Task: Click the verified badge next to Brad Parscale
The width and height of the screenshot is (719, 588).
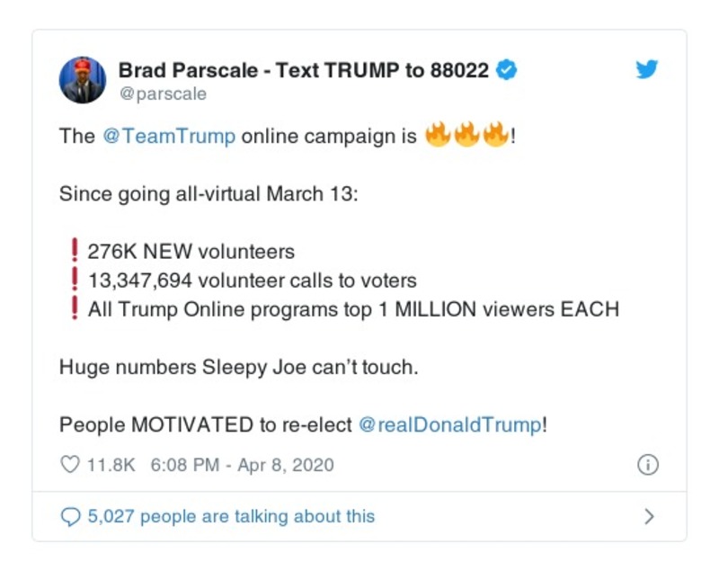Action: [507, 68]
